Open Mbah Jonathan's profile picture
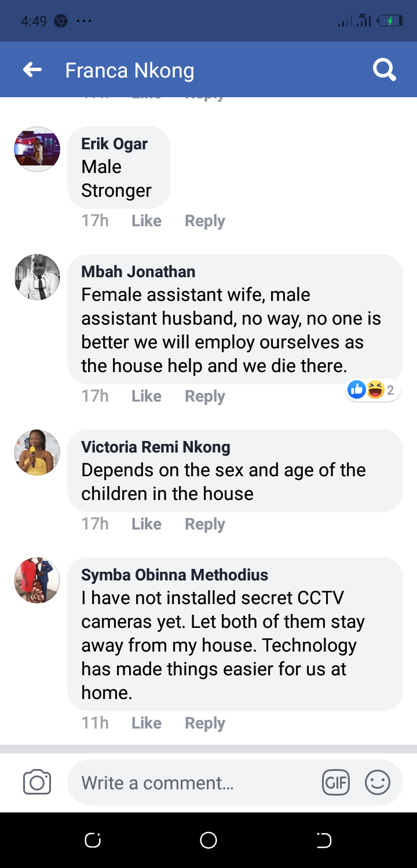Viewport: 417px width, 868px height. 37,277
